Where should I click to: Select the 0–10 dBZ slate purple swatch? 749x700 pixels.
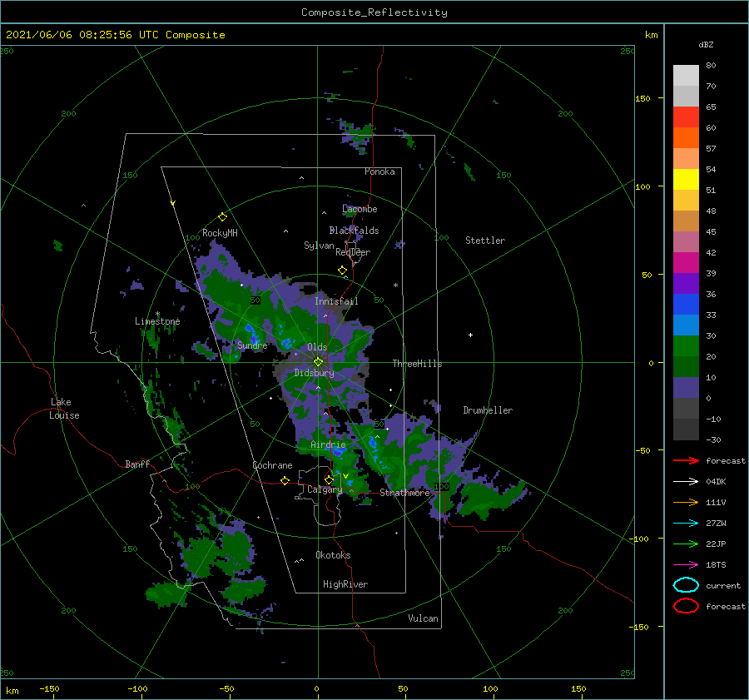[686, 388]
